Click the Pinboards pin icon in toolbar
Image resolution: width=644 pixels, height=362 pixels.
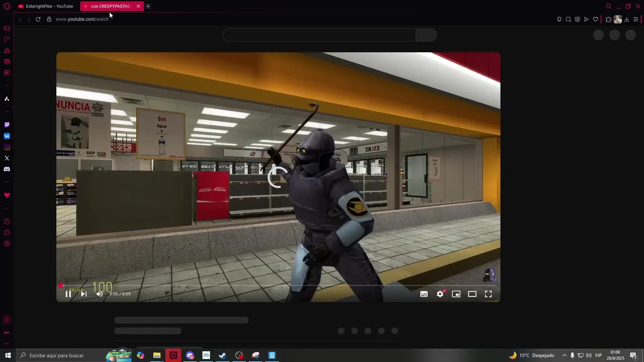tap(559, 19)
